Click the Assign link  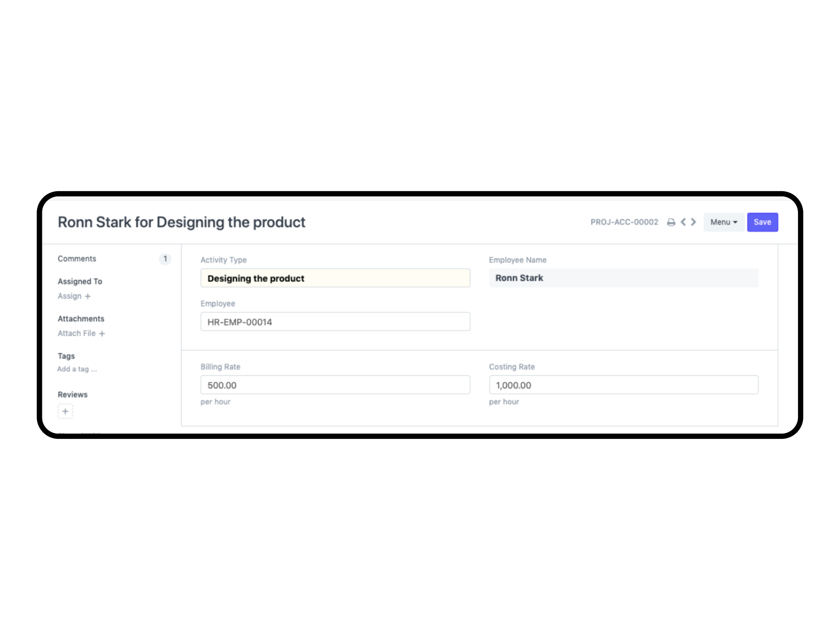(70, 296)
